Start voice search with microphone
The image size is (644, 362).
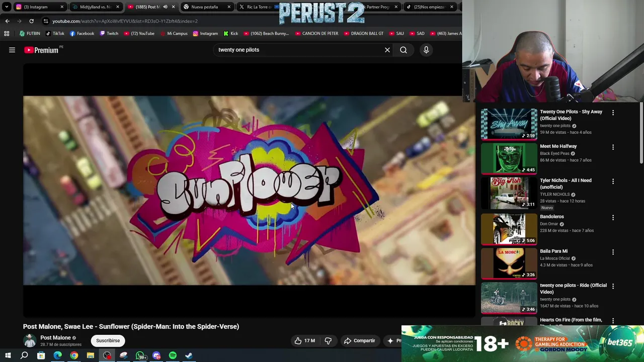tap(426, 50)
